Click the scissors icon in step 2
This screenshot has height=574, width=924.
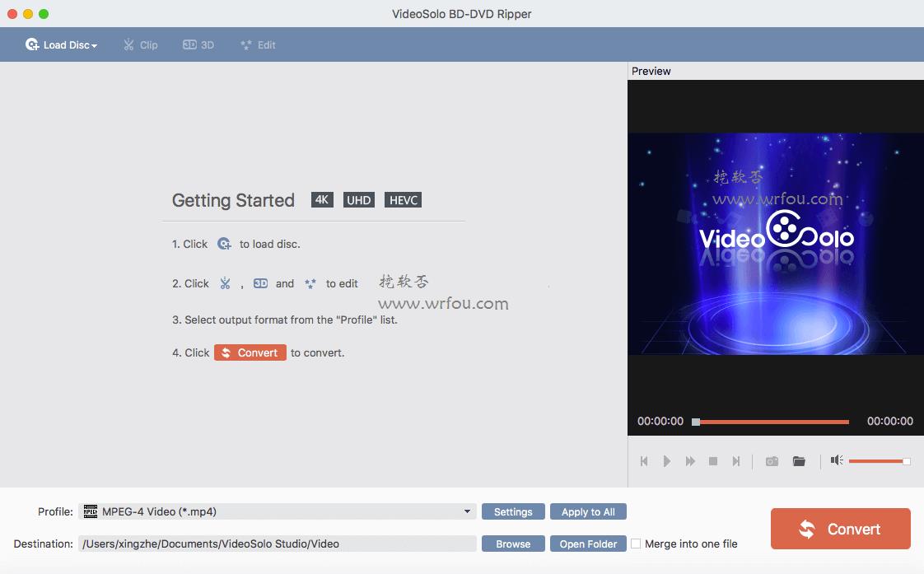tap(225, 283)
